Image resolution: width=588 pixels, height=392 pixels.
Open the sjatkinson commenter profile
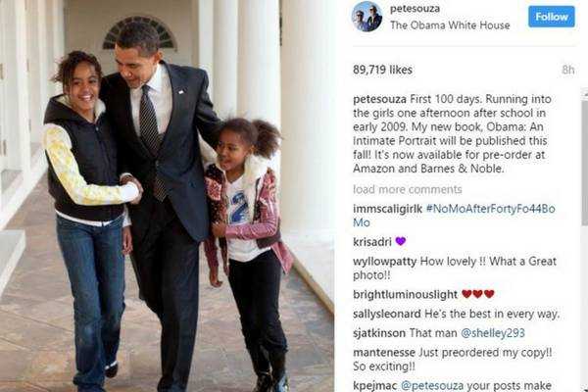pos(379,333)
